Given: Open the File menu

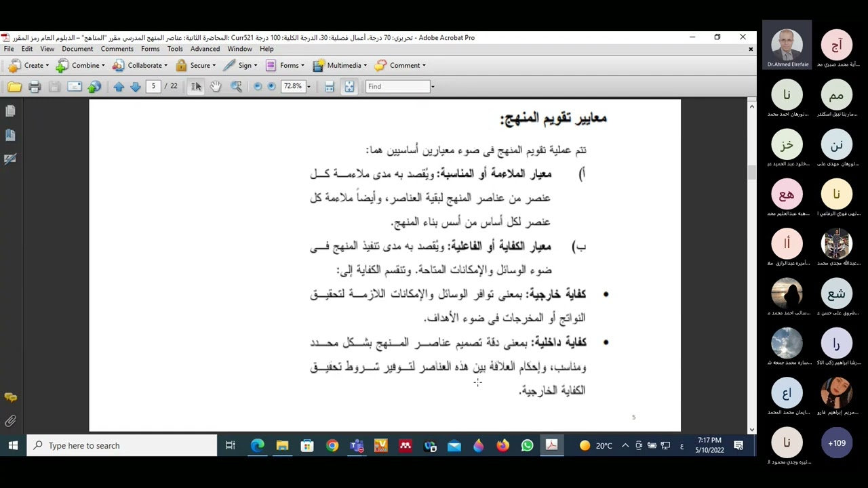Looking at the screenshot, I should pos(9,49).
